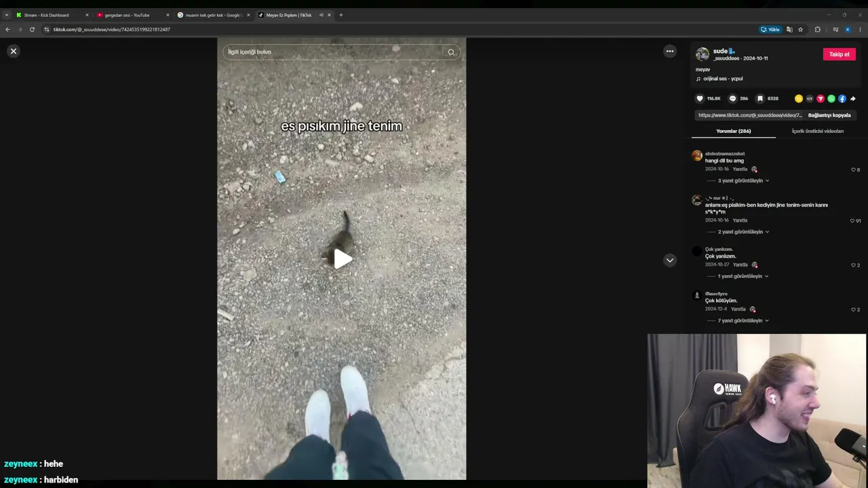This screenshot has height=488, width=868.
Task: Follow the creator with Takip et
Action: pos(840,54)
